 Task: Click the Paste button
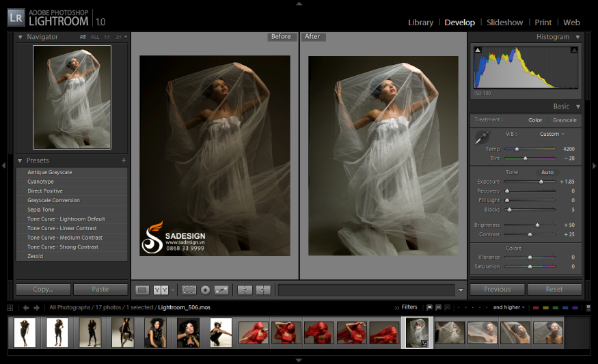100,290
